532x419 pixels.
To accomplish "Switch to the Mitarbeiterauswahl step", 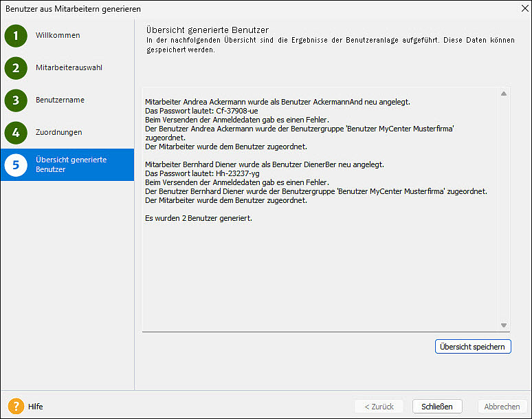I will (69, 68).
